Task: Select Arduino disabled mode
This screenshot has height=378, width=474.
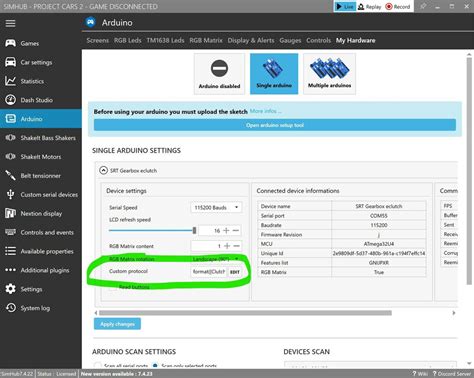Action: (x=219, y=74)
